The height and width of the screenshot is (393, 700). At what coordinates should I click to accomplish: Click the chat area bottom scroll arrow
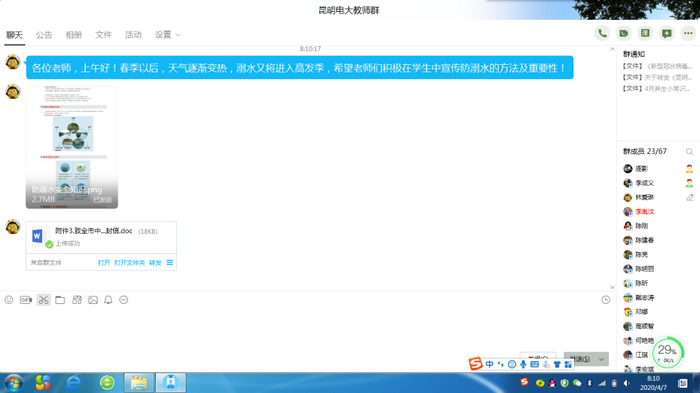click(x=612, y=287)
